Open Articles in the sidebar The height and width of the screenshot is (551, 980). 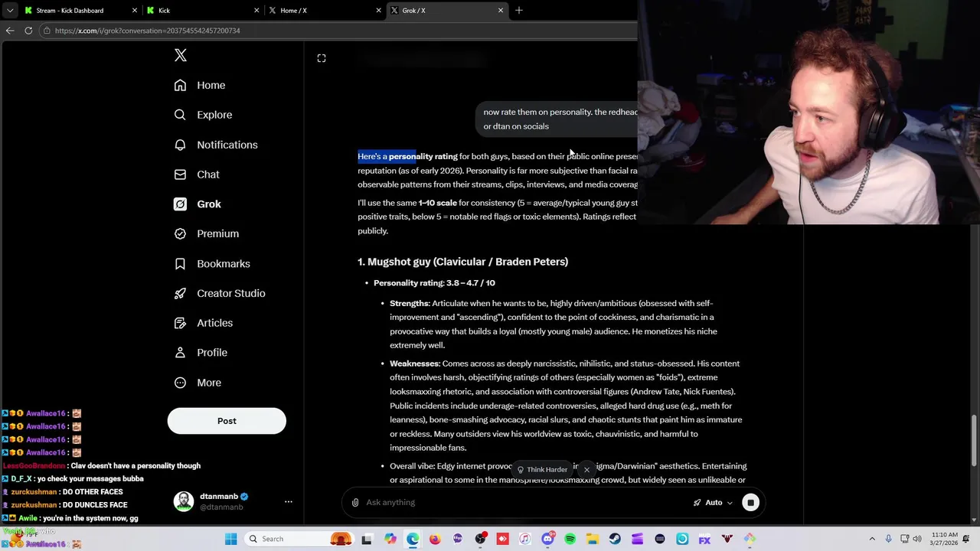204,323
